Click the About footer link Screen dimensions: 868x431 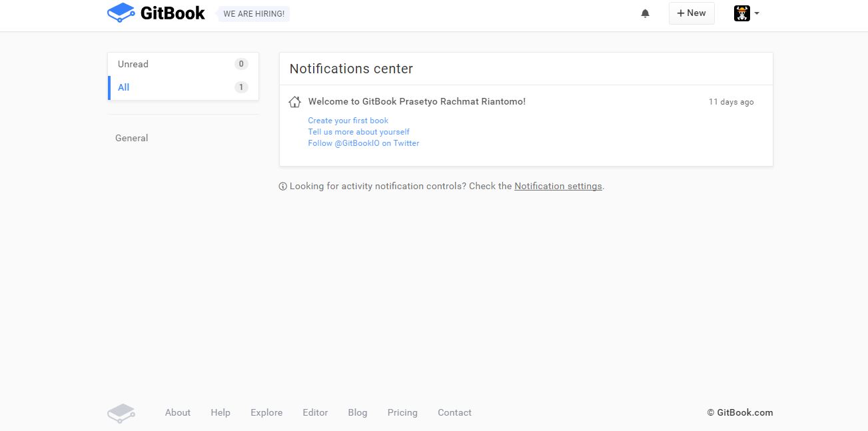[x=178, y=413]
